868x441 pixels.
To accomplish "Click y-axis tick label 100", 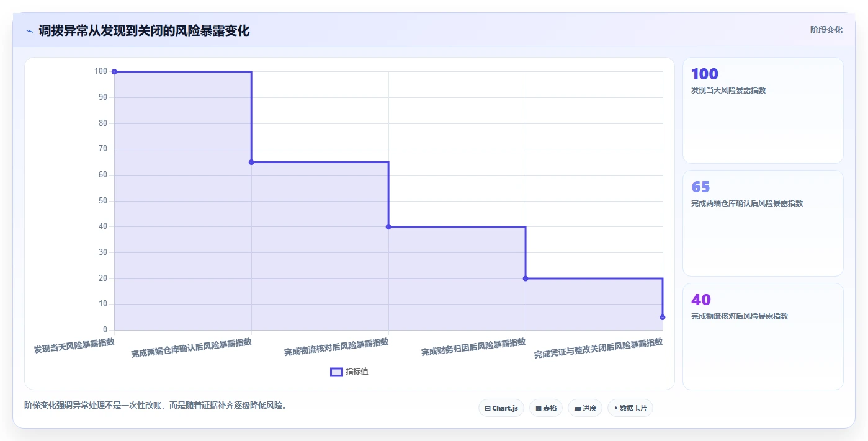I will [x=101, y=71].
